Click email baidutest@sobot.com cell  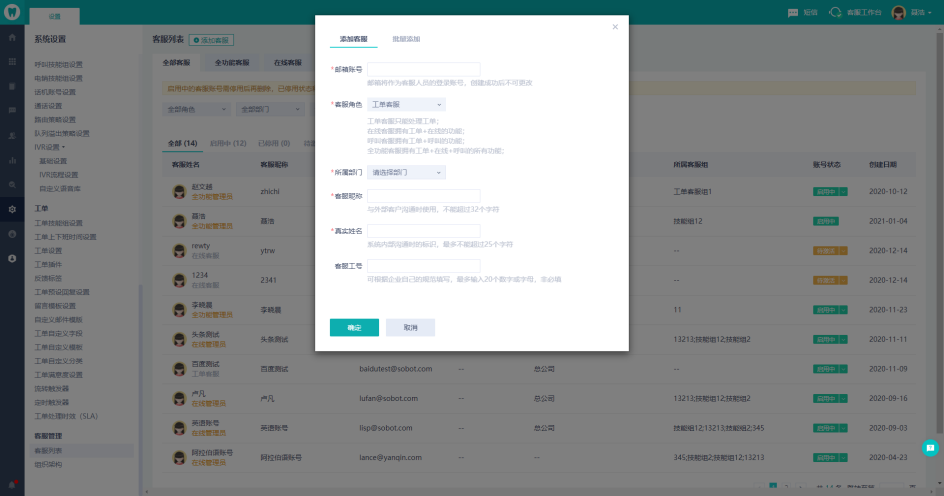(396, 369)
